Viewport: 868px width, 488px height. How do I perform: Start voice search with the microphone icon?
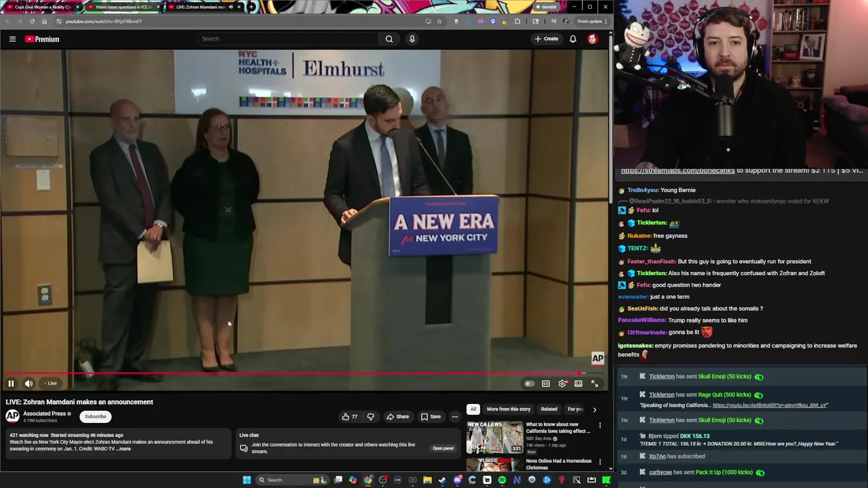(412, 39)
